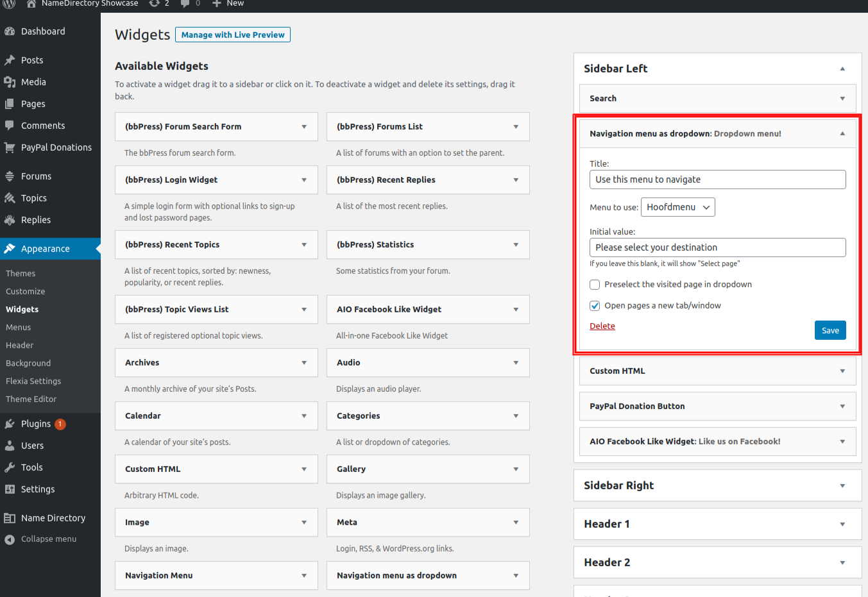The height and width of the screenshot is (597, 868).
Task: Expand the Sidebar Right widget area
Action: 842,486
